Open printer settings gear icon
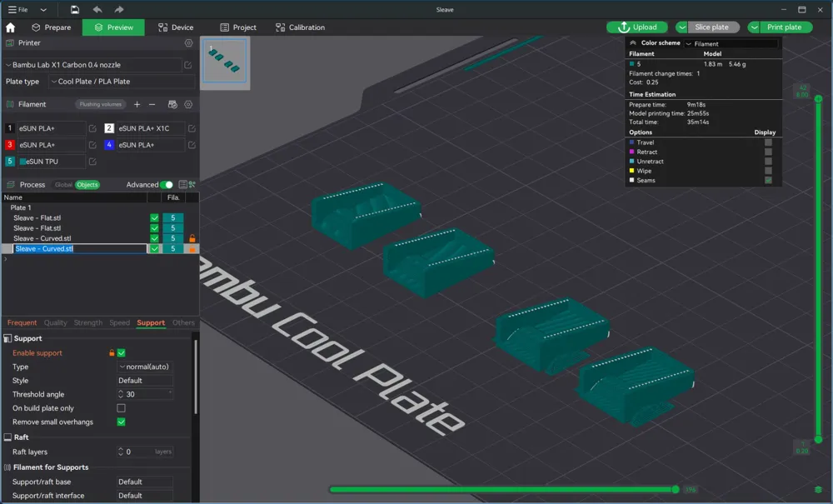 pos(188,43)
